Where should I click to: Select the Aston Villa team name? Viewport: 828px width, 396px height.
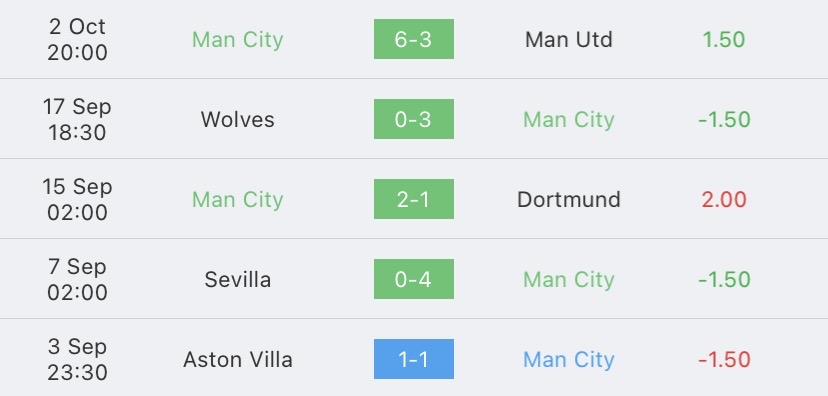(238, 360)
